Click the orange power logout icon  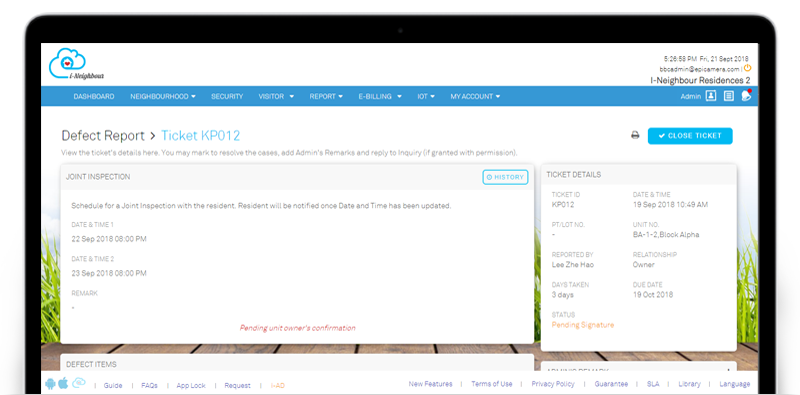747,68
